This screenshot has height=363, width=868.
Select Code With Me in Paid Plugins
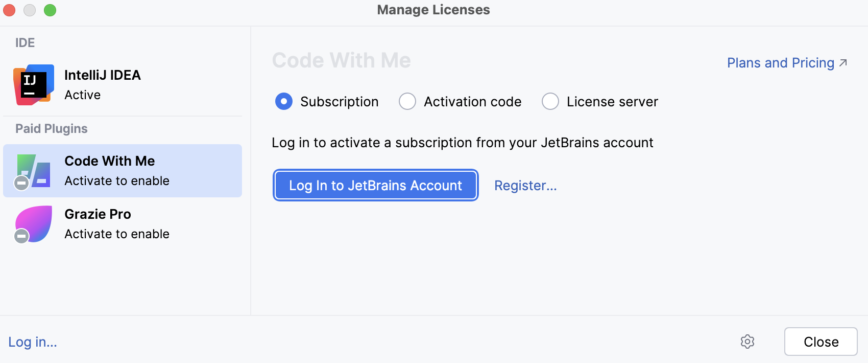click(x=123, y=171)
